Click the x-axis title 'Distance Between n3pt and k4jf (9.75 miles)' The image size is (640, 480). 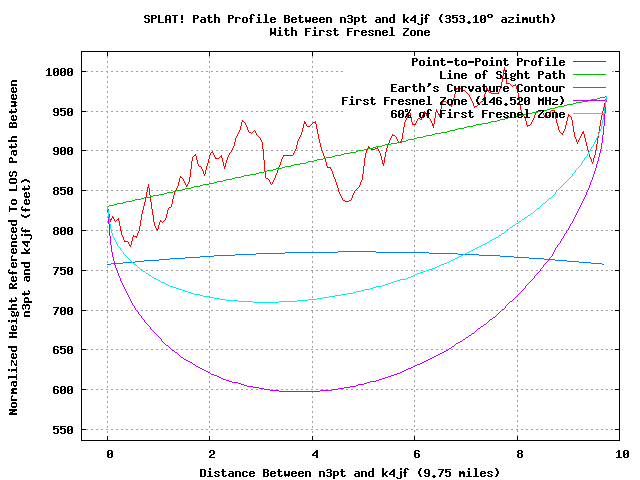pyautogui.click(x=349, y=473)
